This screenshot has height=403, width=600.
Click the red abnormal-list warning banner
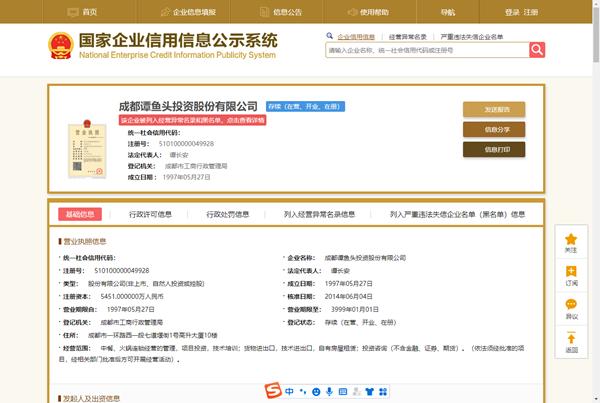tap(192, 120)
